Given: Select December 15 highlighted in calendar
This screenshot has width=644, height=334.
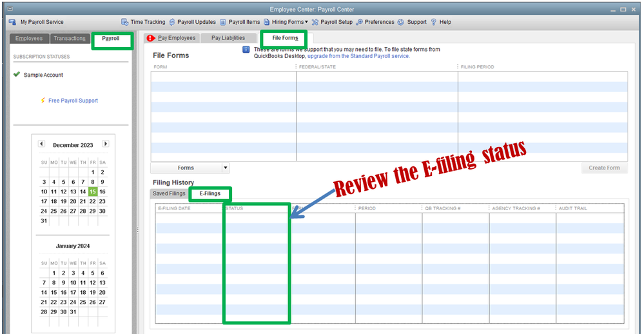Looking at the screenshot, I should point(93,192).
